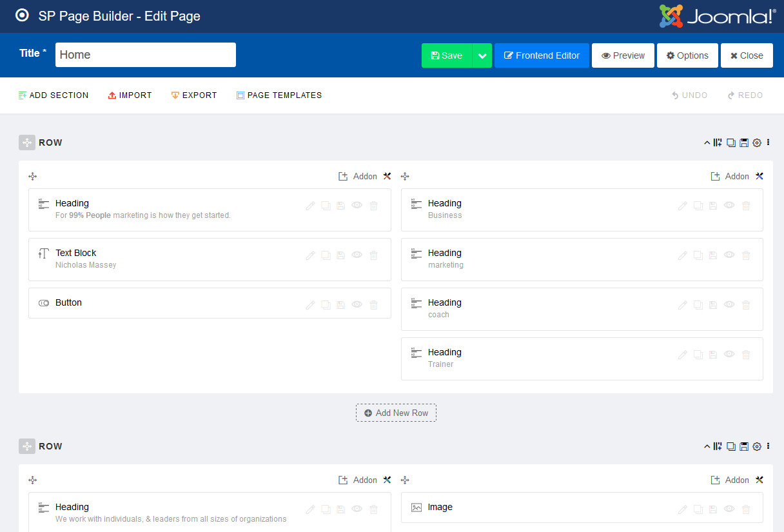Image resolution: width=784 pixels, height=532 pixels.
Task: Edit the Button addon with the pencil icon
Action: pos(309,304)
